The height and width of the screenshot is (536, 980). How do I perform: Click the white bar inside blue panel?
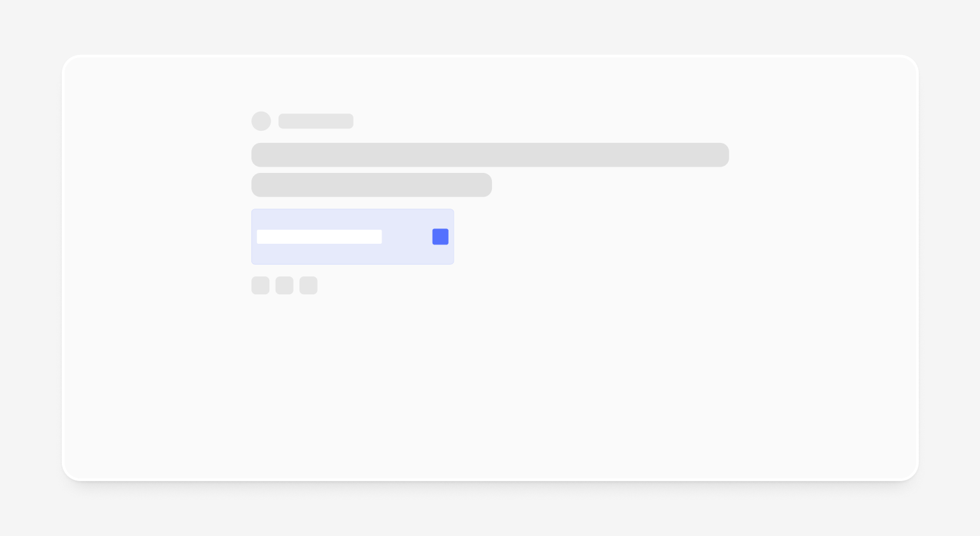coord(319,237)
